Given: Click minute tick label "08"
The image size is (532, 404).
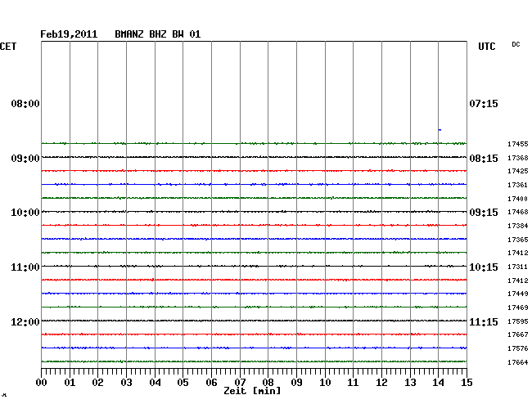Looking at the screenshot, I should 268,383.
